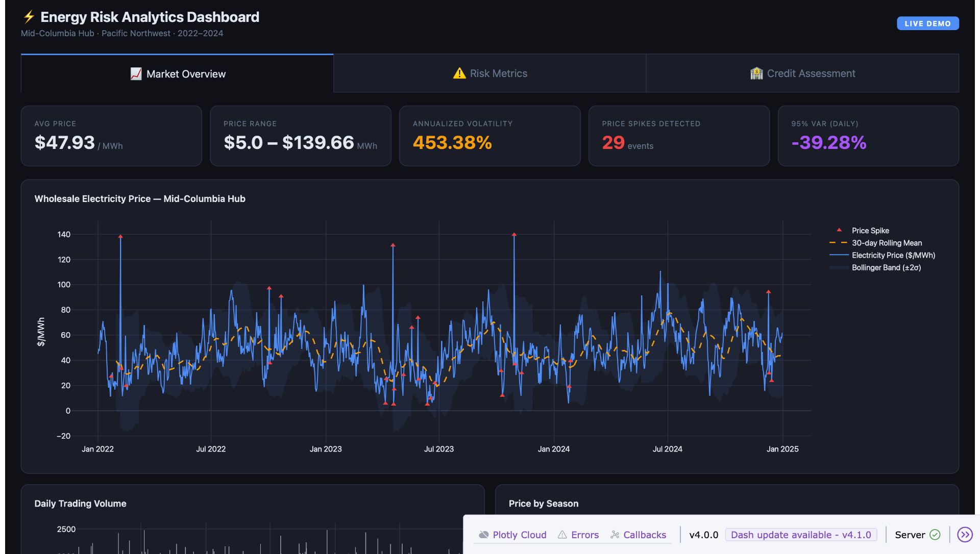Click the Plotly Cloud icon in dev toolbar

click(483, 535)
